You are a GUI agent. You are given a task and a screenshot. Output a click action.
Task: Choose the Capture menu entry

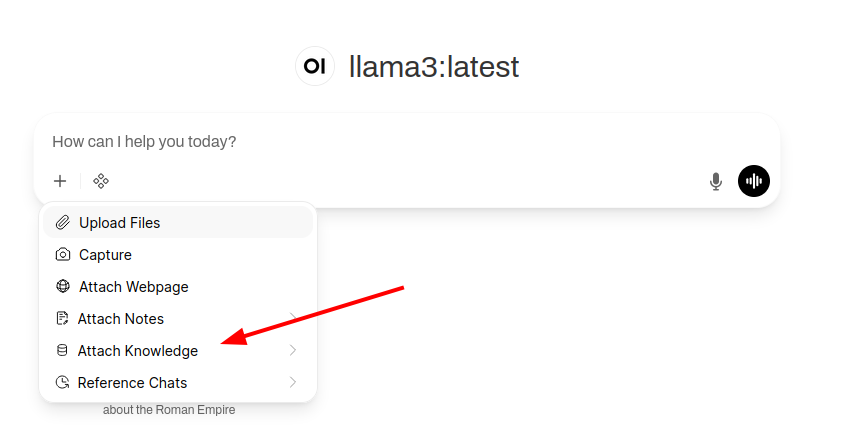click(105, 255)
